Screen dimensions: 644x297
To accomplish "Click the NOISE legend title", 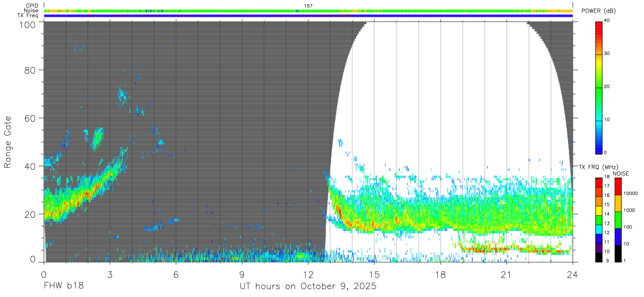I will 620,173.
